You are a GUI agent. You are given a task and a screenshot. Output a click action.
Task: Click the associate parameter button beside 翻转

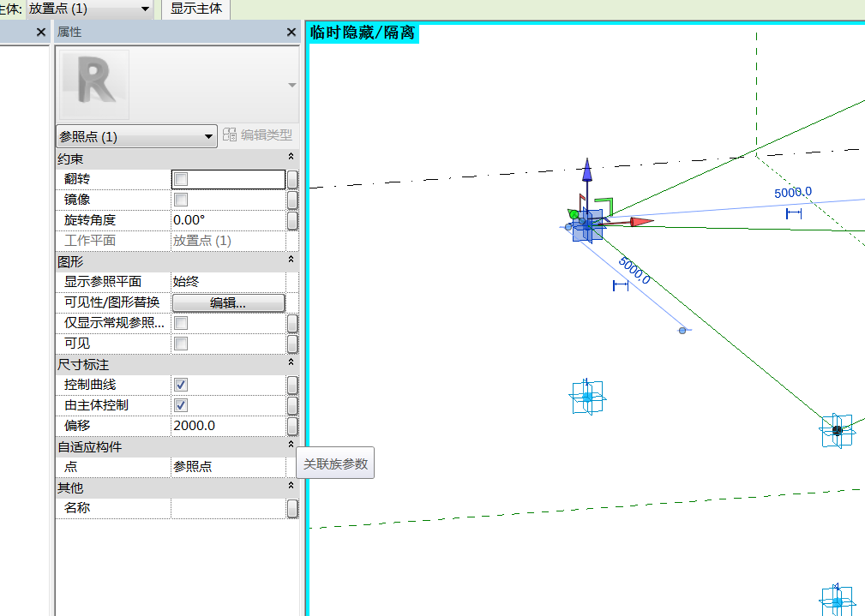point(293,179)
